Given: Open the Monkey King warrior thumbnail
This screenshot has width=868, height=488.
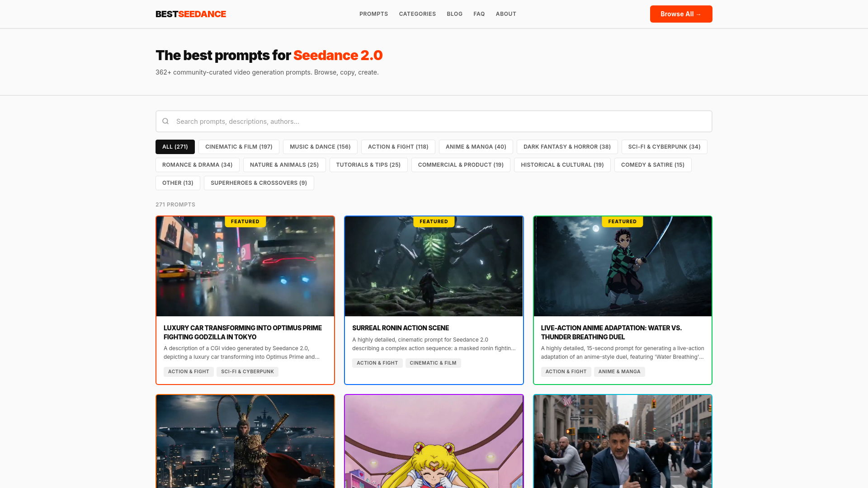Looking at the screenshot, I should tap(245, 441).
